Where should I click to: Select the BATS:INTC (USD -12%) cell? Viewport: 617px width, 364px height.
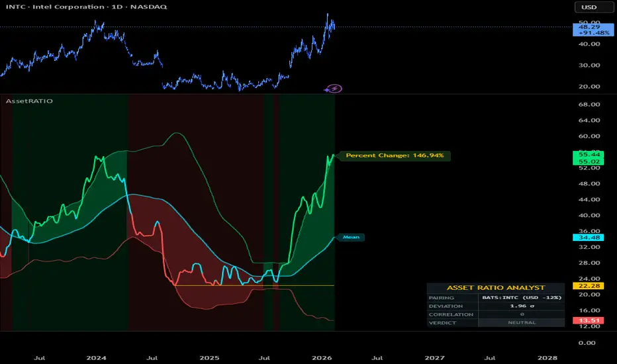tap(522, 298)
